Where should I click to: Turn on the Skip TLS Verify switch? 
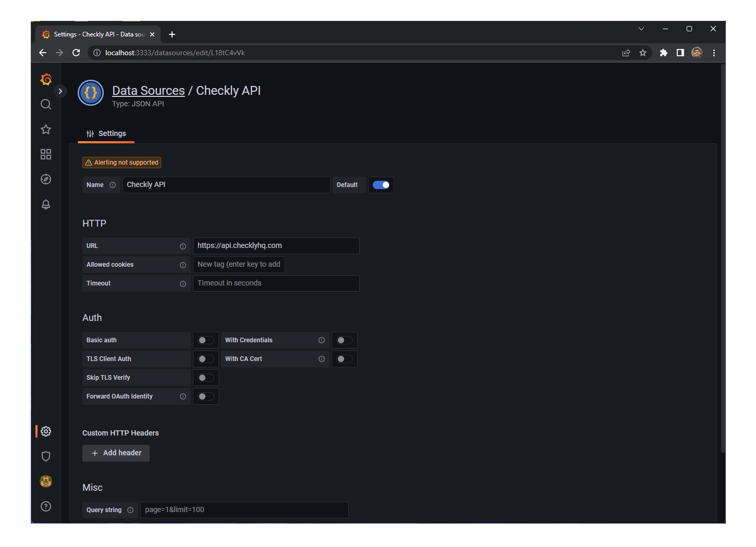[x=205, y=377]
